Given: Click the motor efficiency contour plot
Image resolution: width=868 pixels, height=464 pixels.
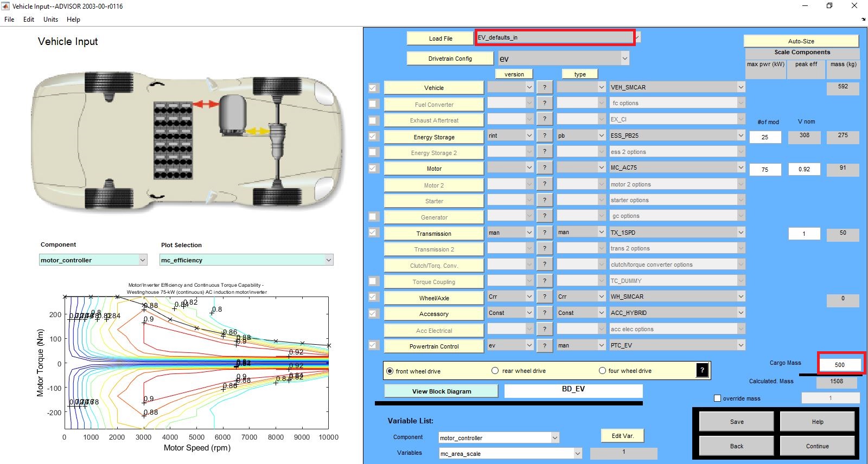Looking at the screenshot, I should (196, 363).
